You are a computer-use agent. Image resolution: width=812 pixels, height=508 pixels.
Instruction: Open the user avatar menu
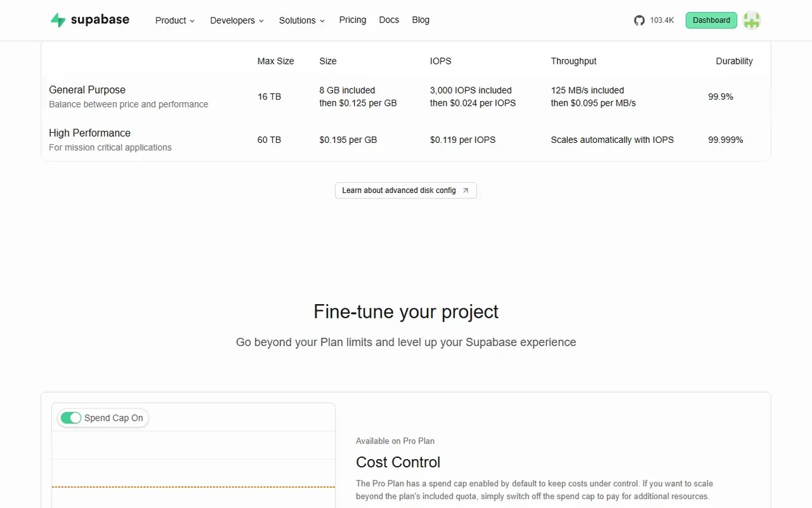click(x=752, y=20)
